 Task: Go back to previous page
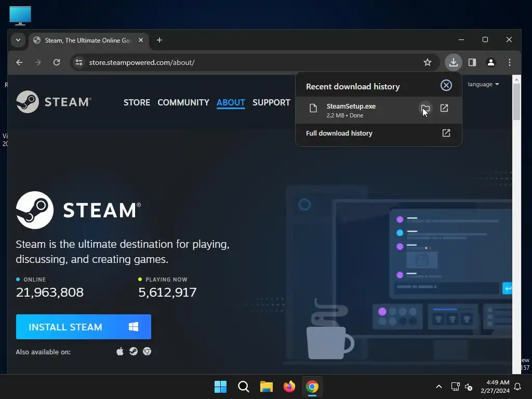pyautogui.click(x=19, y=62)
